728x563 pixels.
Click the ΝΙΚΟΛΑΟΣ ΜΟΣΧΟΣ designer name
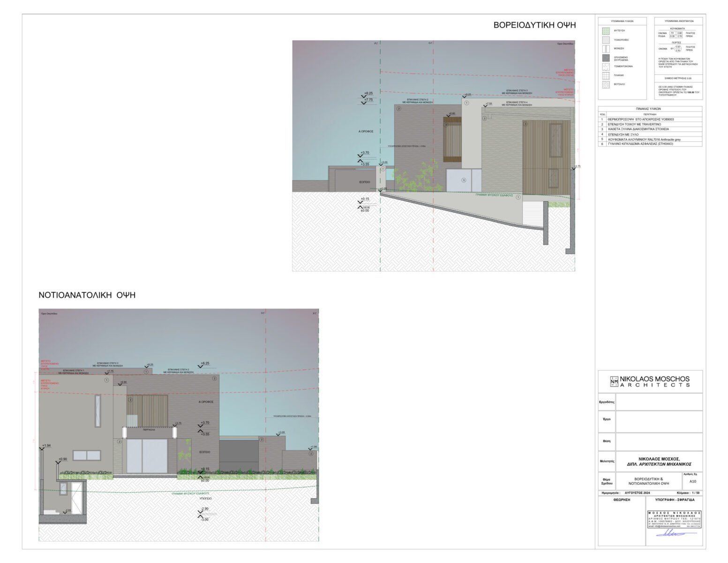[x=659, y=459]
